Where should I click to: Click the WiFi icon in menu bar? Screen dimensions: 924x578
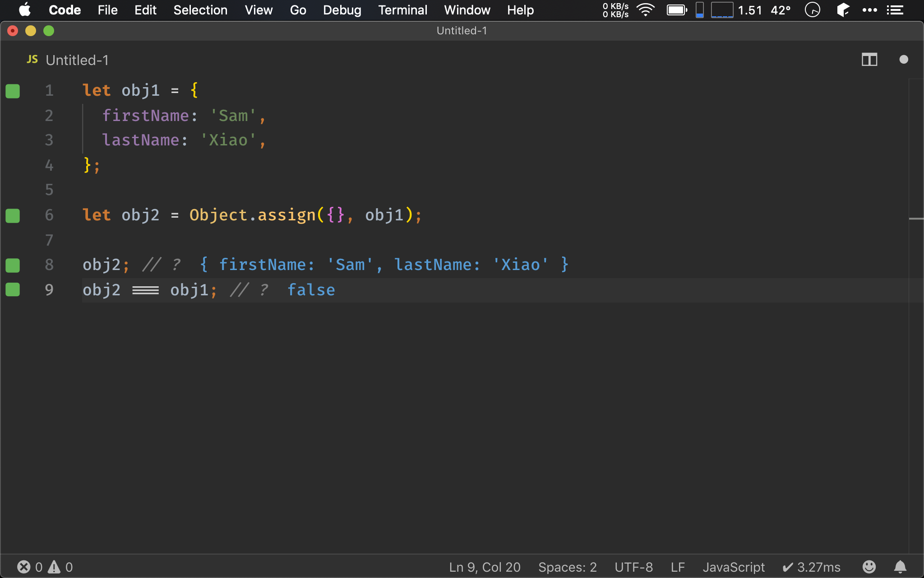click(x=646, y=10)
